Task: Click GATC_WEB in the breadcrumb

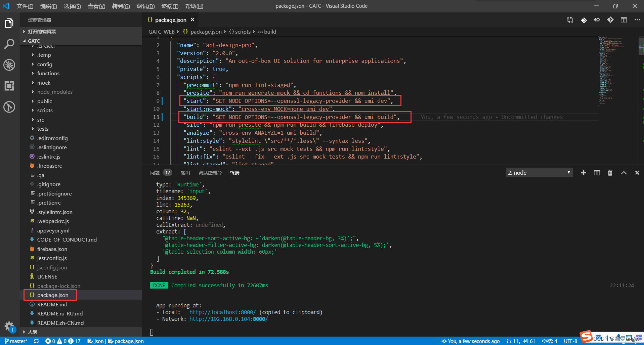Action: [x=162, y=32]
